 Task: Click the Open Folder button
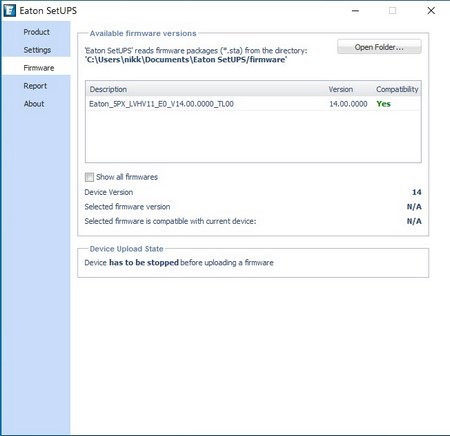(x=379, y=47)
